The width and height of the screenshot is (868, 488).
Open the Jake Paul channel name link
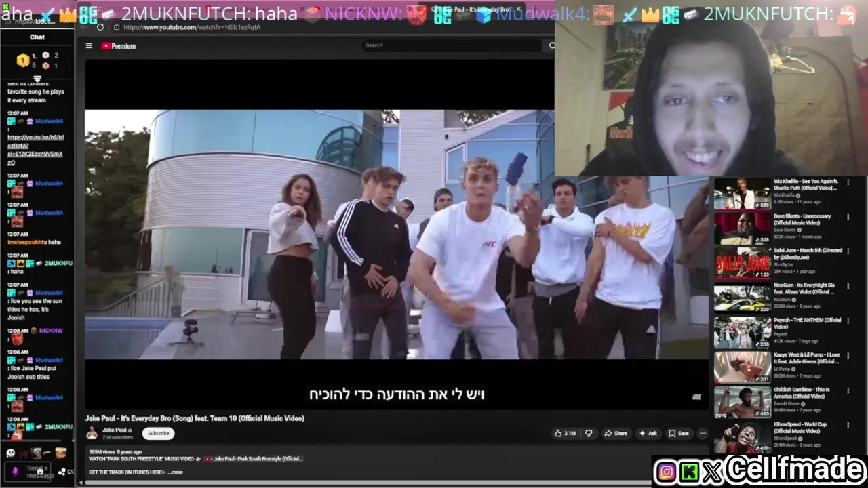pyautogui.click(x=114, y=430)
